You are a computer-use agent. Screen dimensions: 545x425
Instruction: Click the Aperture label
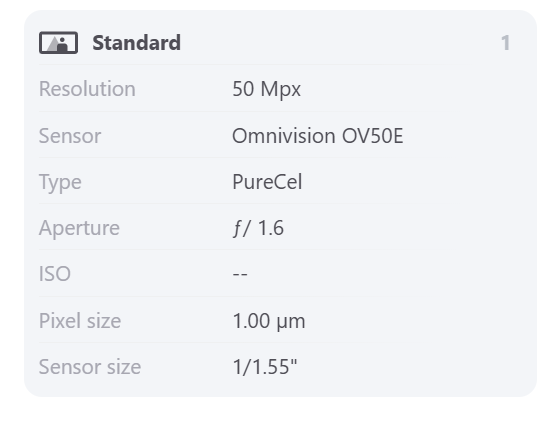pyautogui.click(x=79, y=229)
